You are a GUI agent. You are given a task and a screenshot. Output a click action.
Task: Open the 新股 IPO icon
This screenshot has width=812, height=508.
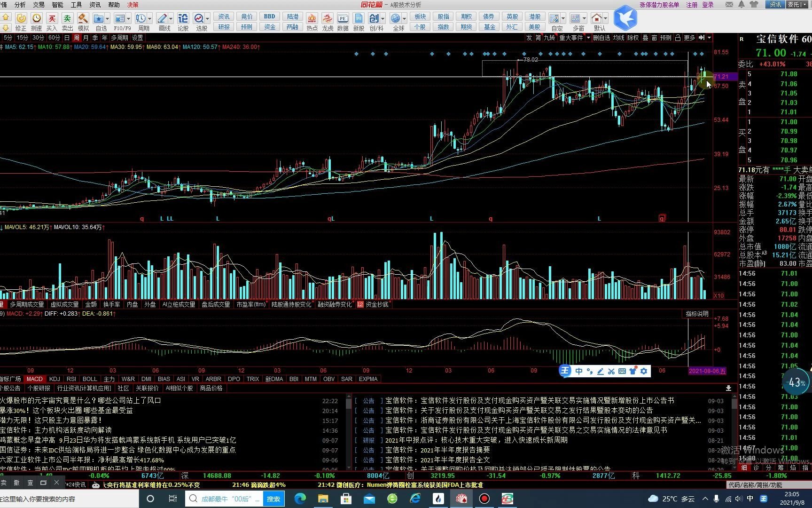[359, 18]
